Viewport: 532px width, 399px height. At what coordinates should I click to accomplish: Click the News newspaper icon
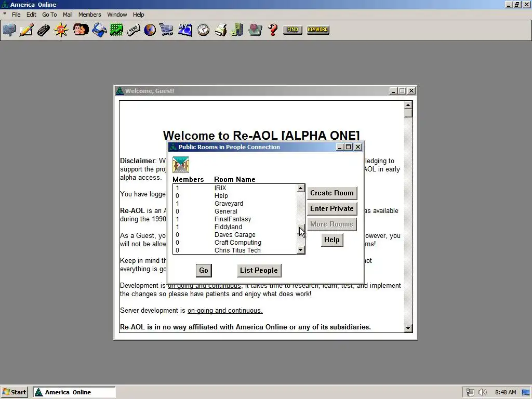point(134,30)
